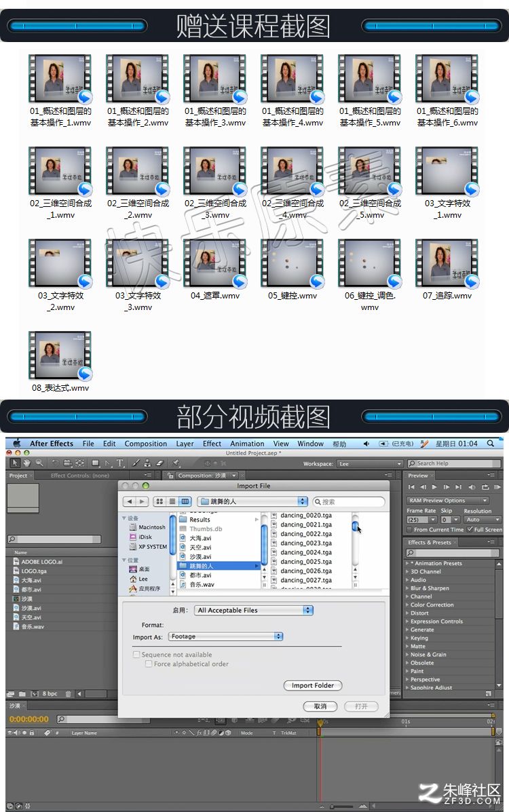Image resolution: width=509 pixels, height=812 pixels.
Task: Open Import As Footage dropdown
Action: tap(226, 636)
